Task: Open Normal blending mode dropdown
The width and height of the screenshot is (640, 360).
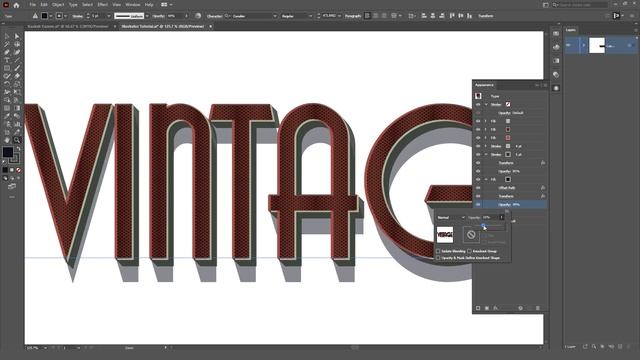Action: 451,218
